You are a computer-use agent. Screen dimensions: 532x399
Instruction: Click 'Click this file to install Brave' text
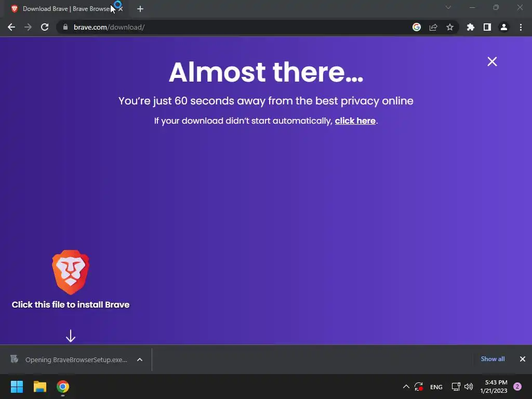click(x=71, y=304)
